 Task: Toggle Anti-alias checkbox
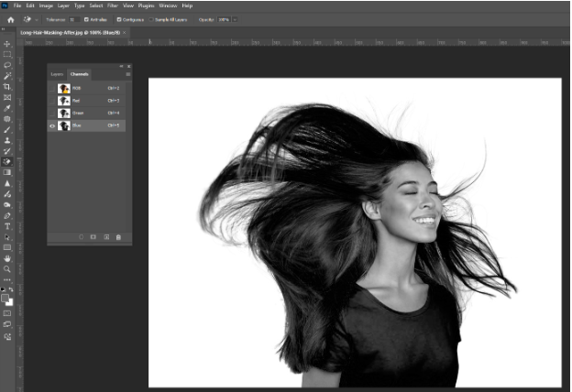point(86,19)
